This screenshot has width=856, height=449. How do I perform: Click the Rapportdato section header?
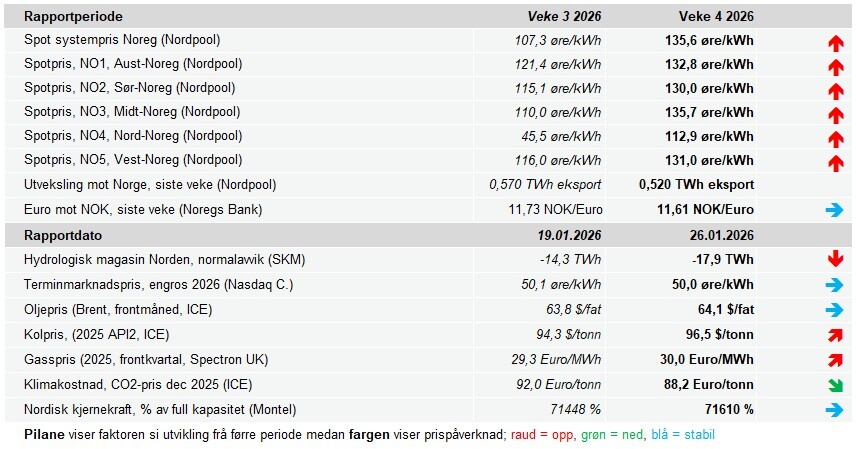tap(62, 235)
